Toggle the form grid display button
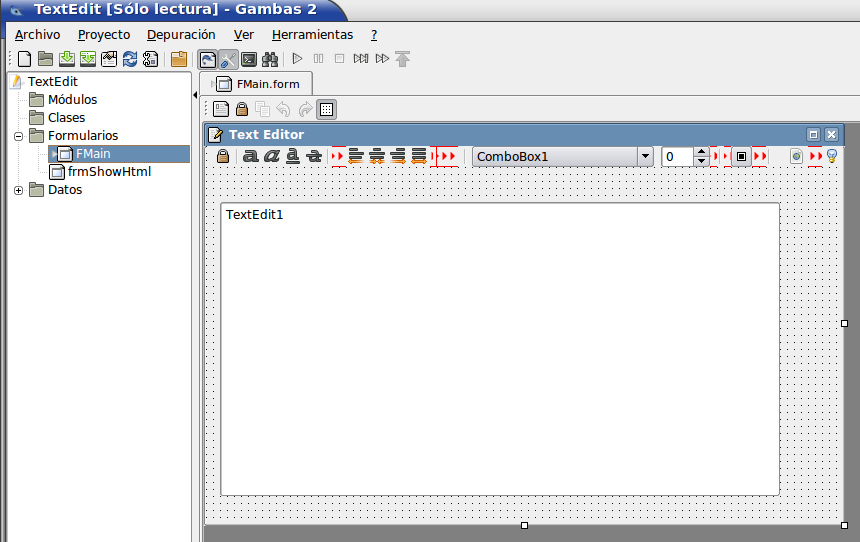Screen dimensions: 860x542 326,109
